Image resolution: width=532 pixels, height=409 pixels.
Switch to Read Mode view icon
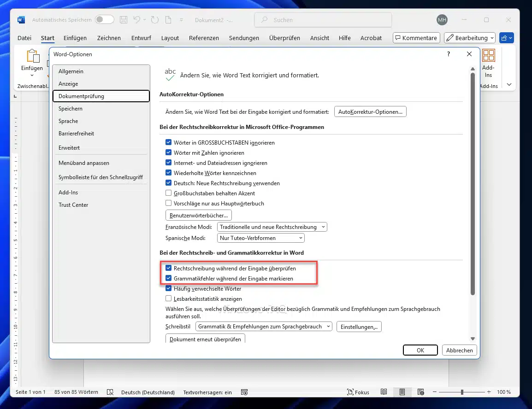coord(384,391)
